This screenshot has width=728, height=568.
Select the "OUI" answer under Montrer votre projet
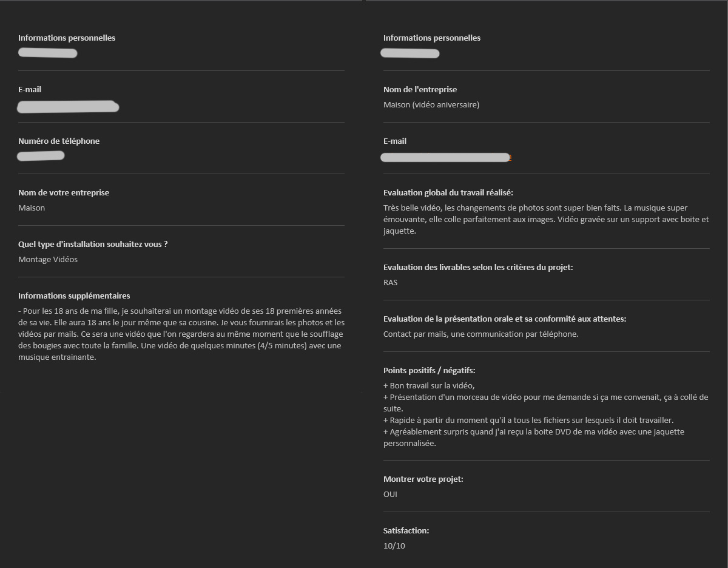390,495
